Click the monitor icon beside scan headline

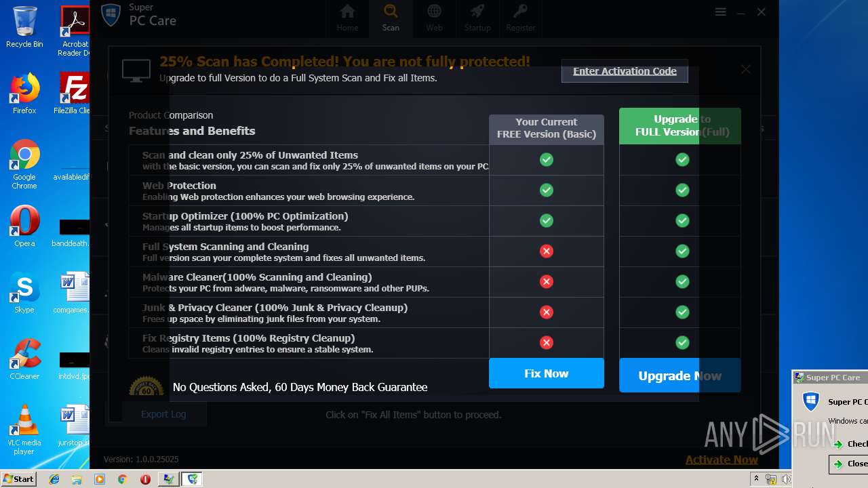[136, 70]
